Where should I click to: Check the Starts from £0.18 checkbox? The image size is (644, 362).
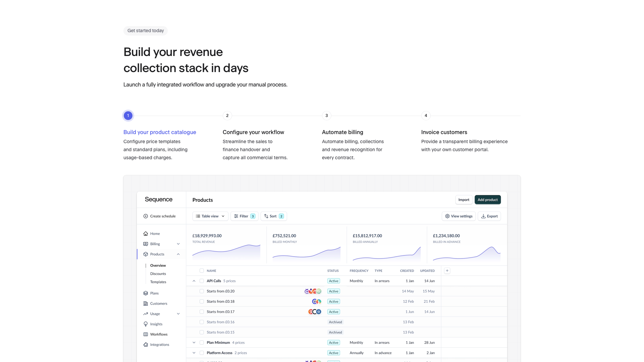(x=202, y=302)
